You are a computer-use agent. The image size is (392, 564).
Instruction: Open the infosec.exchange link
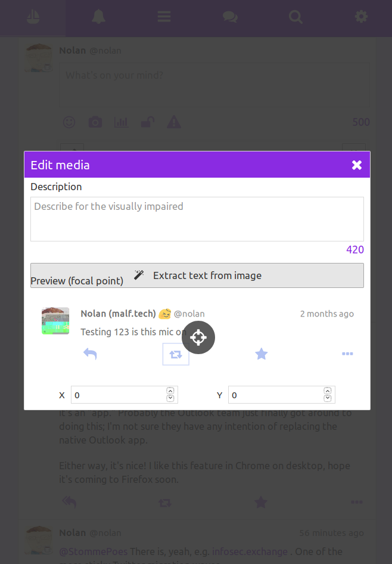pyautogui.click(x=250, y=551)
